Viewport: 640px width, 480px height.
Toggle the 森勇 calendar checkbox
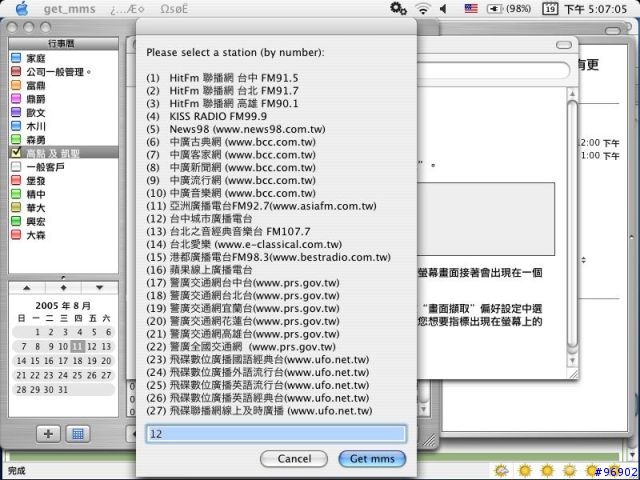pos(16,140)
